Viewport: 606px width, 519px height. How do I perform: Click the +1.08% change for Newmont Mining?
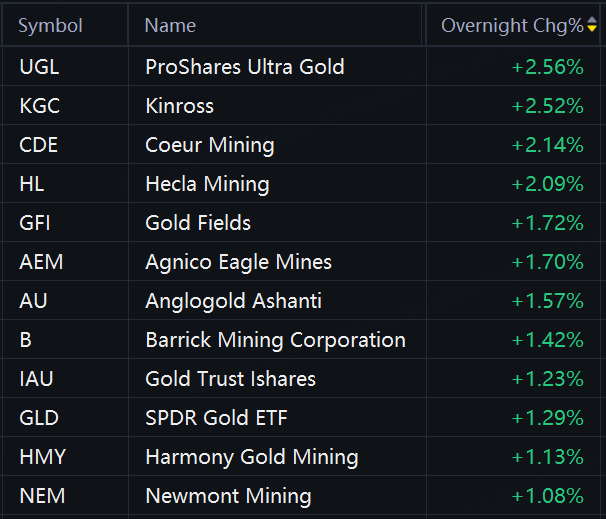[547, 496]
